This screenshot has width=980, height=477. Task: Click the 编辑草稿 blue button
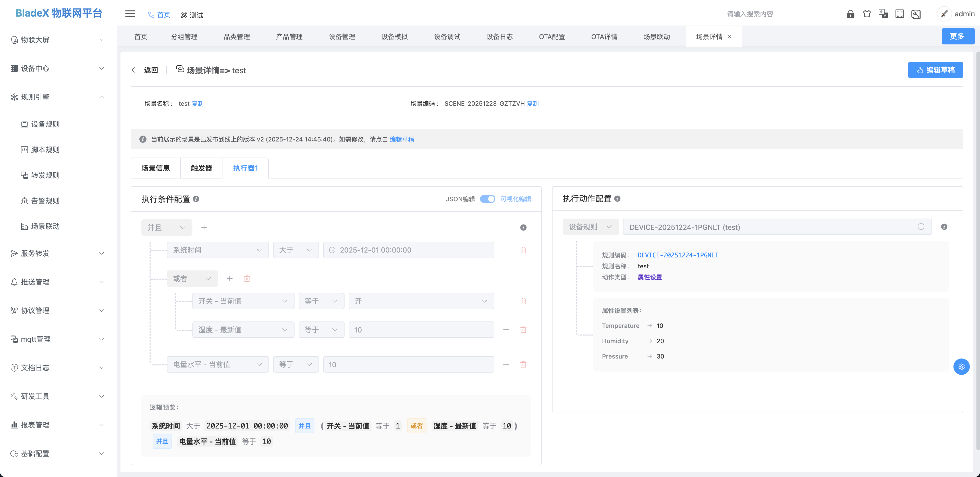[935, 70]
